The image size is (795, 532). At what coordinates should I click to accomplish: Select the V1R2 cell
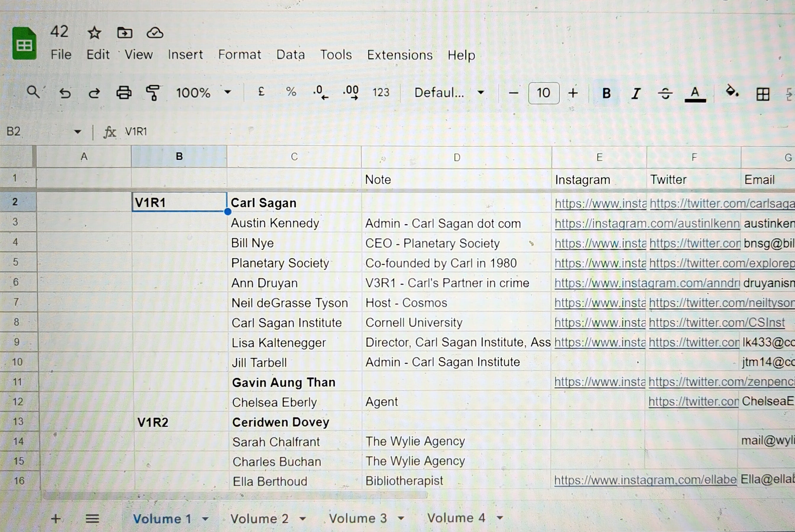[x=180, y=422]
